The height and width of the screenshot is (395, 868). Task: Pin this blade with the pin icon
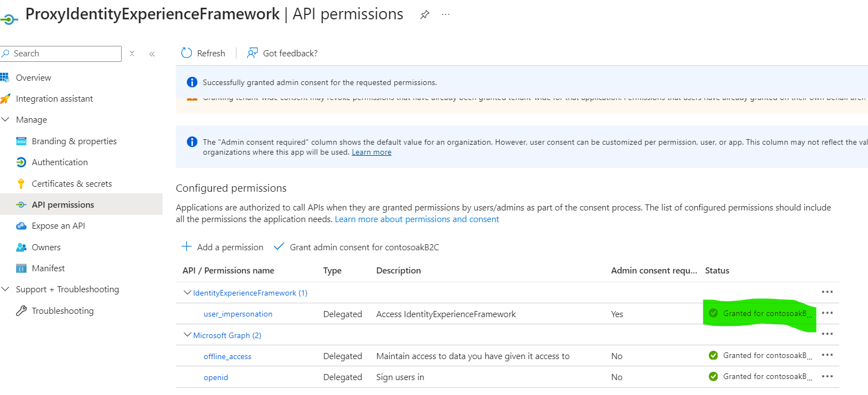tap(425, 15)
